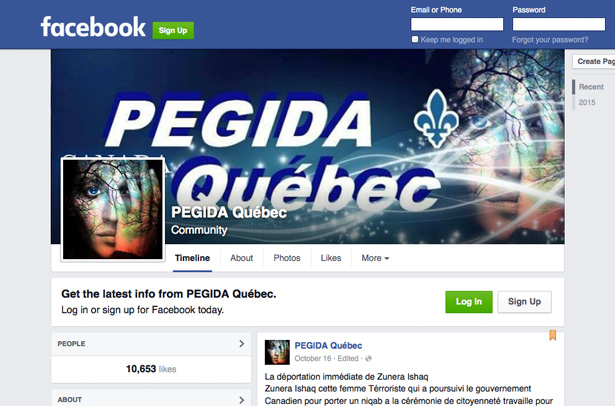Open the More dropdown menu
This screenshot has width=615, height=406.
point(375,258)
